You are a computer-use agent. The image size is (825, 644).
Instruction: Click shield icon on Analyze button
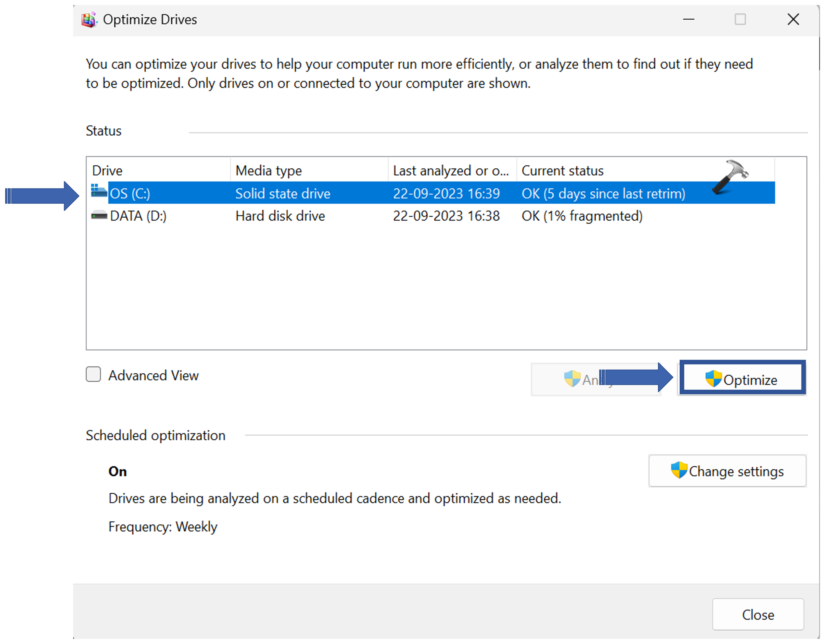point(572,379)
